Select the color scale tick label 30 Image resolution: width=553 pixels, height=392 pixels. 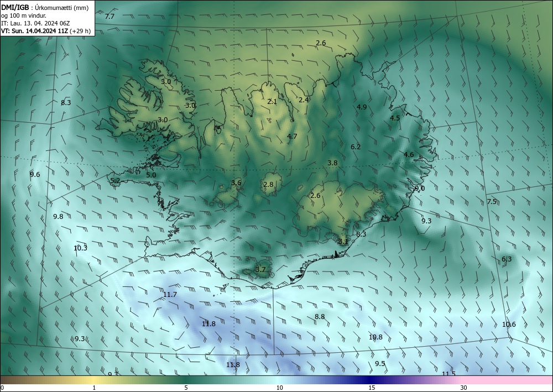coord(464,388)
